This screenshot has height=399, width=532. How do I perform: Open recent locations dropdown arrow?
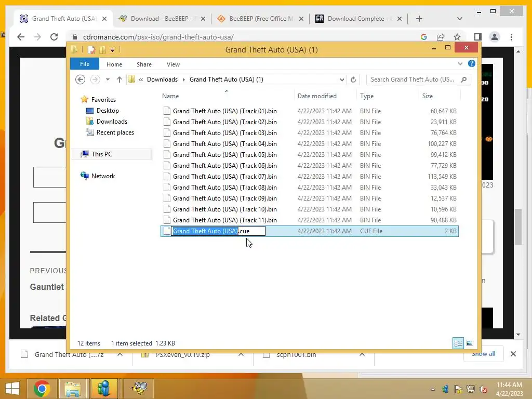tap(108, 79)
